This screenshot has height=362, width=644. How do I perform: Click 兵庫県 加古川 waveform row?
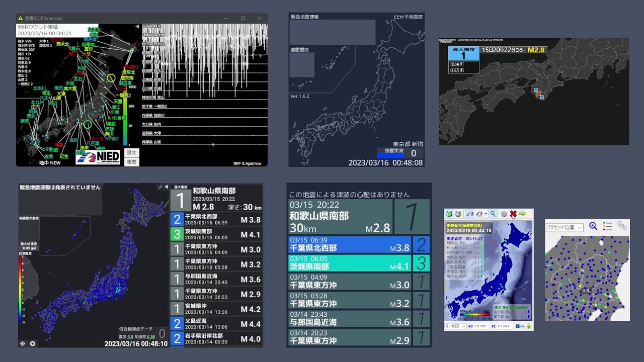[x=205, y=115]
